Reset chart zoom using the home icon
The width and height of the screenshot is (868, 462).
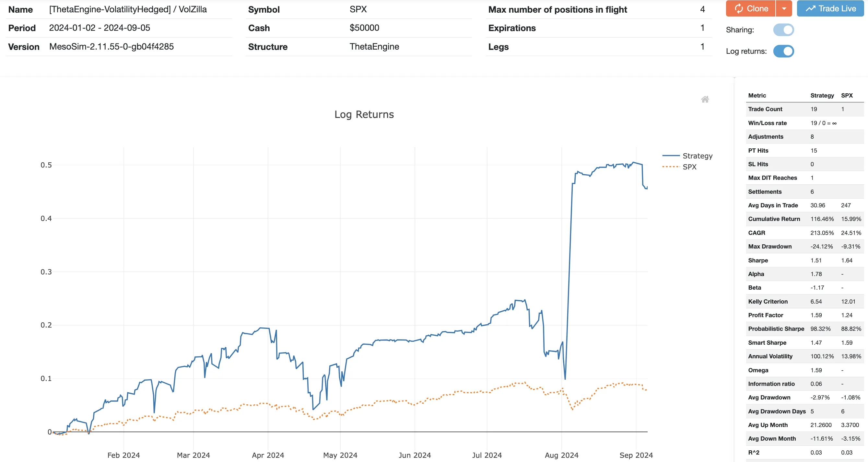coord(706,99)
